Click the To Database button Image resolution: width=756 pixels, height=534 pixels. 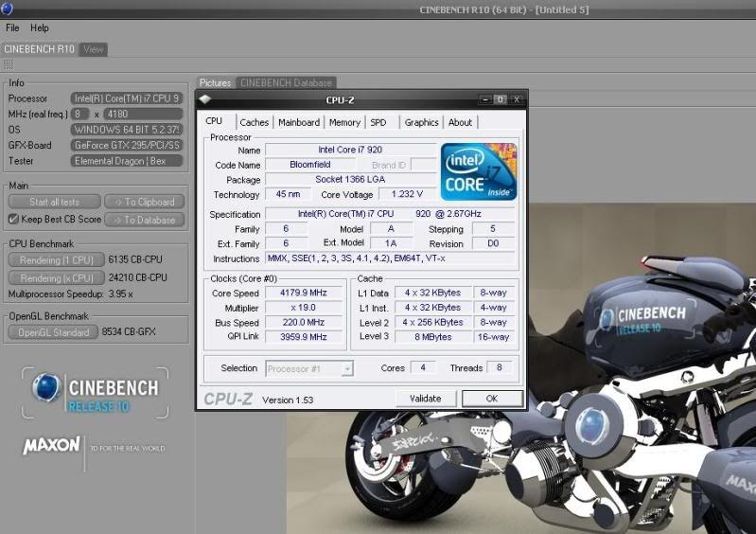click(x=144, y=220)
